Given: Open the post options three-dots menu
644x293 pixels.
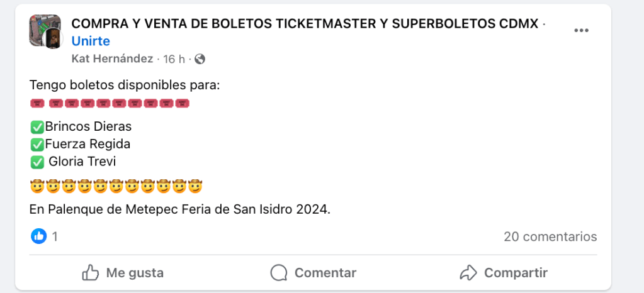Looking at the screenshot, I should (580, 31).
